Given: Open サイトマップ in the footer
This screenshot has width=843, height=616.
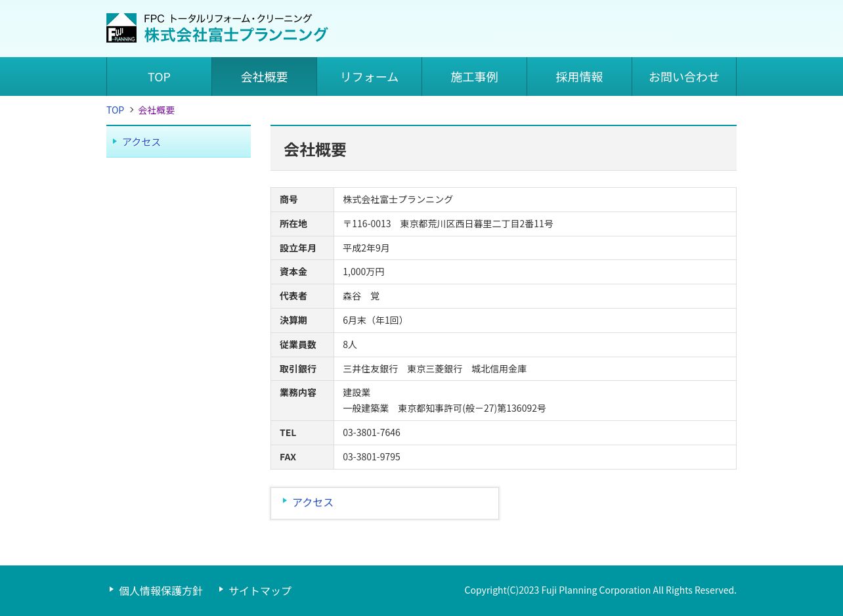Looking at the screenshot, I should click(x=260, y=591).
